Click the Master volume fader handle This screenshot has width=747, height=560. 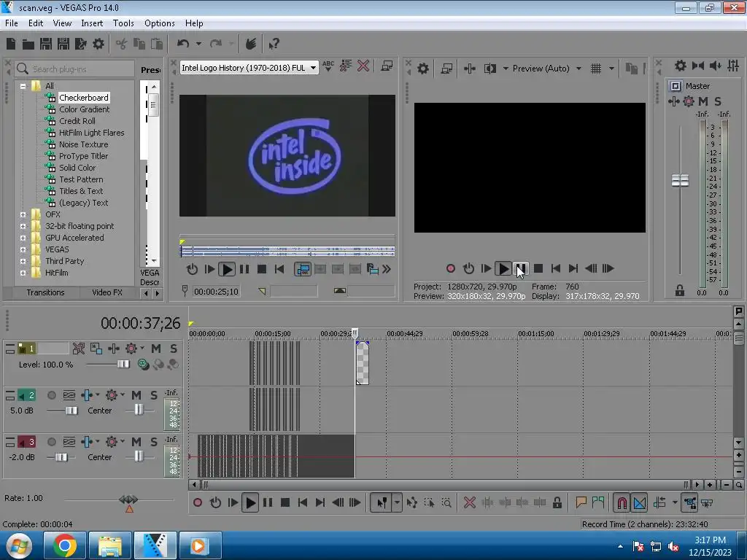click(680, 181)
